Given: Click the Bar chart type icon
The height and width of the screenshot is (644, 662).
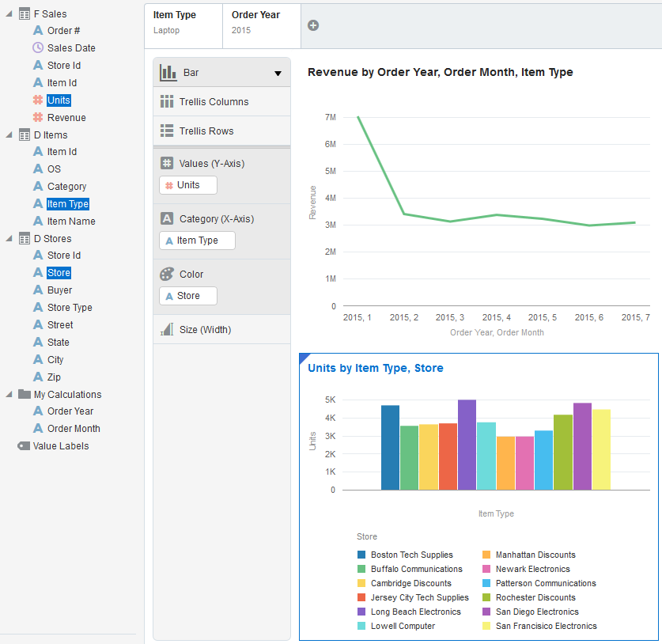Looking at the screenshot, I should (x=168, y=73).
